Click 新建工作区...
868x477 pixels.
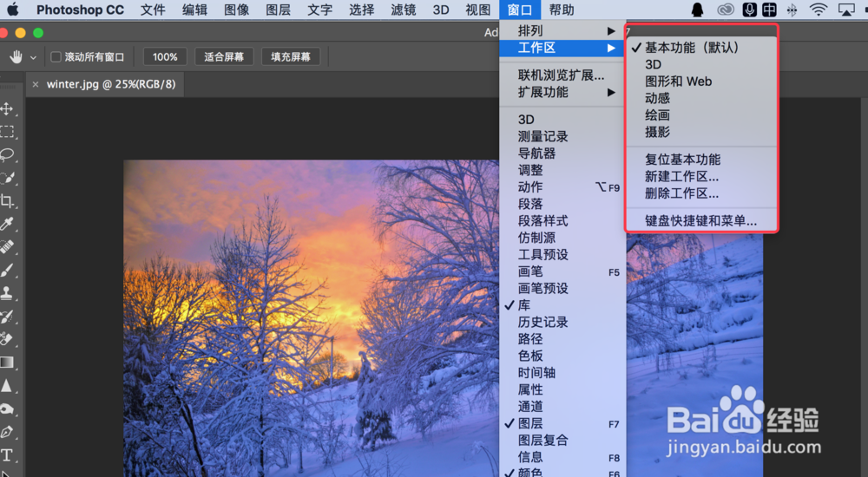pyautogui.click(x=702, y=177)
